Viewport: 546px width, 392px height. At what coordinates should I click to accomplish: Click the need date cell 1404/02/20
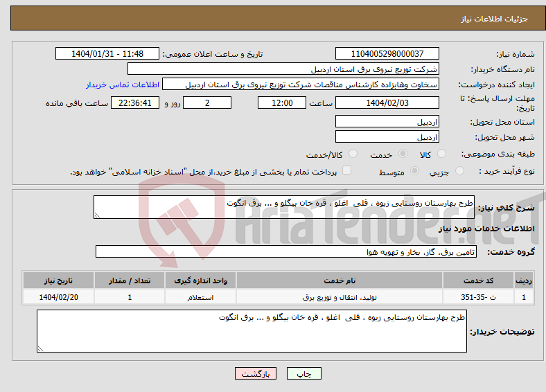(x=58, y=297)
